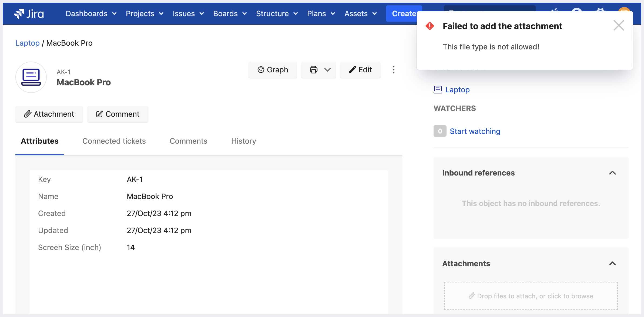This screenshot has width=644, height=317.
Task: Switch to the History tab
Action: point(243,141)
